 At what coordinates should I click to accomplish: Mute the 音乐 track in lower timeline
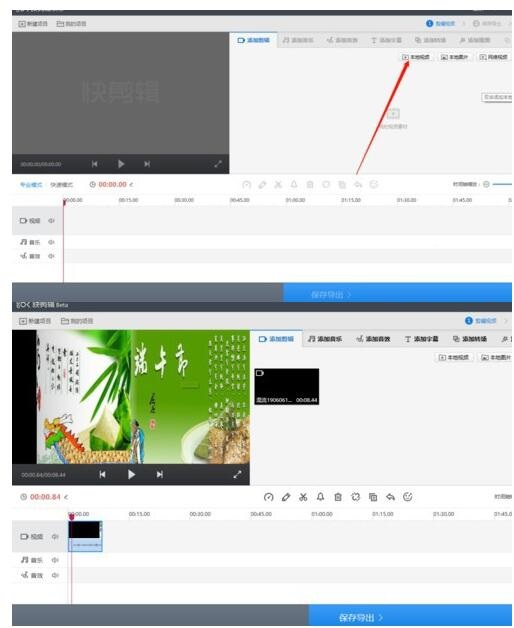(x=55, y=560)
